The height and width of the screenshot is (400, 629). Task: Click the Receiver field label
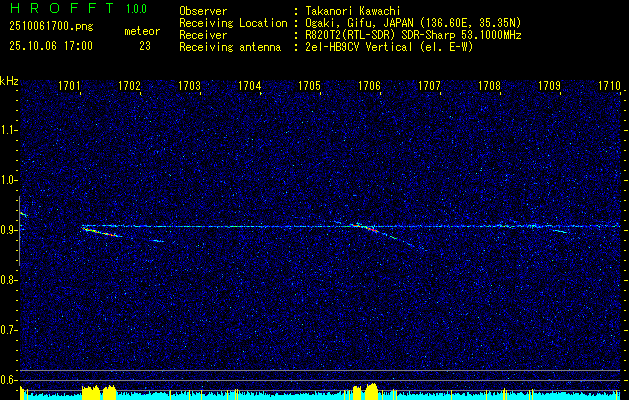click(x=203, y=35)
